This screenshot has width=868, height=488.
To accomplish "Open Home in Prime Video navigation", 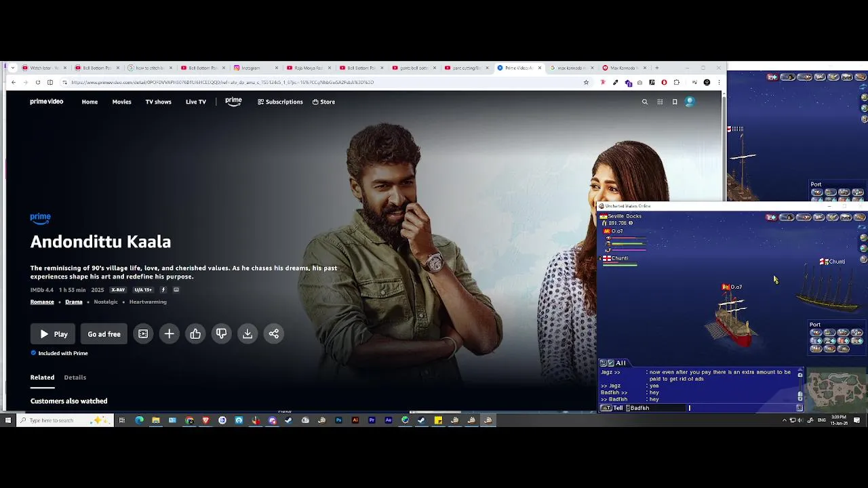I will point(90,102).
